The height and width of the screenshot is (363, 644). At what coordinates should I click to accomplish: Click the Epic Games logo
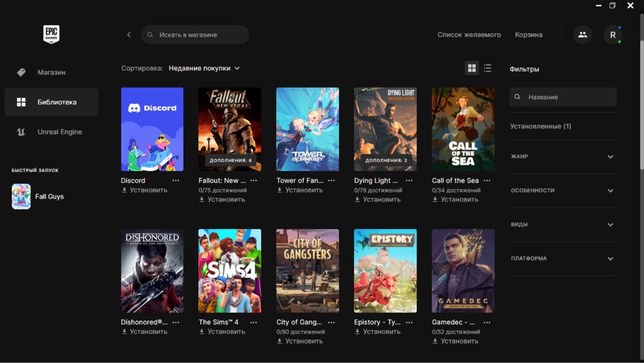coord(52,34)
